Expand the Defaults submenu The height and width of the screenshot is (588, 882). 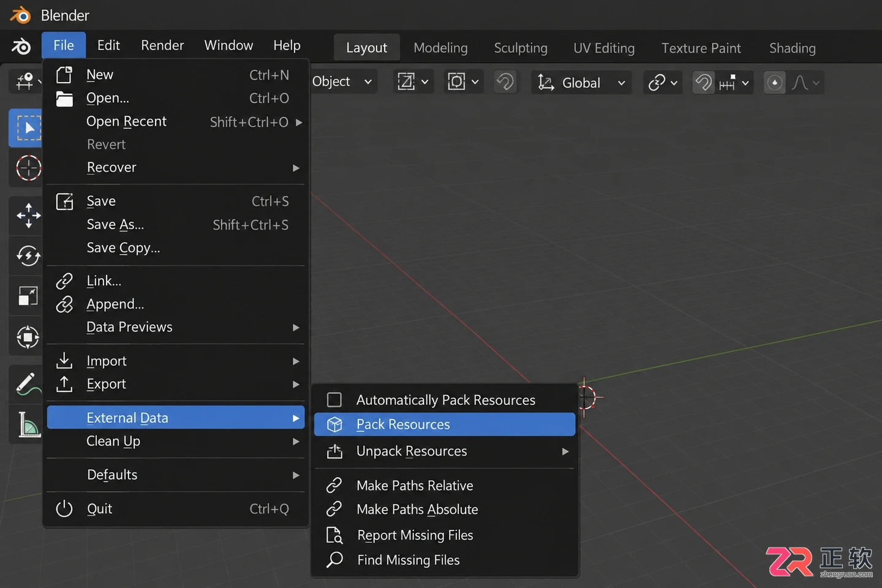pyautogui.click(x=176, y=475)
